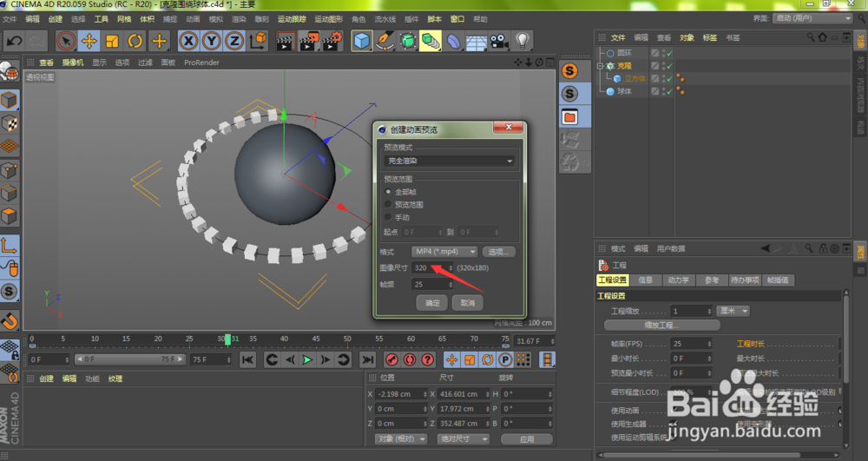
Task: Select the Live Selection tool
Action: click(x=66, y=41)
